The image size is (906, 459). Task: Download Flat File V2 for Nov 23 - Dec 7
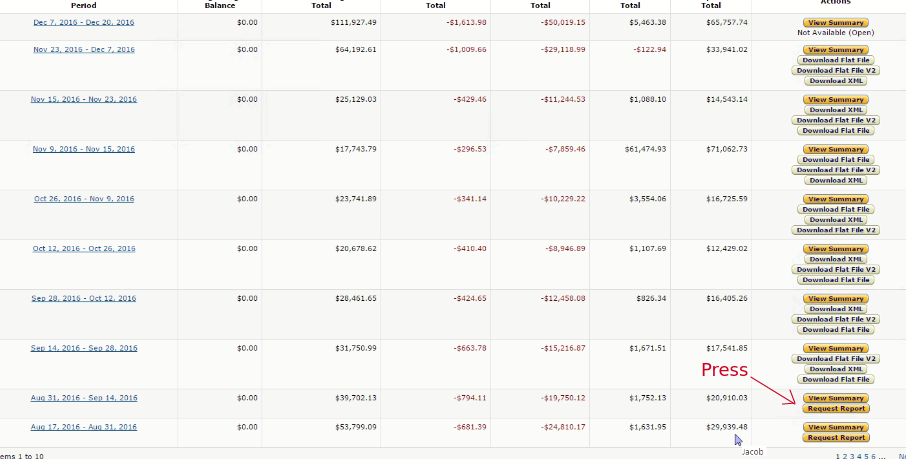pos(835,70)
